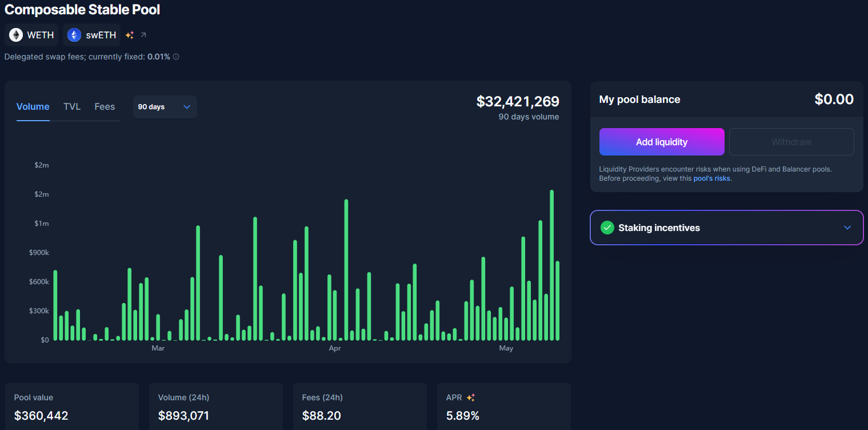Switch to the TVL chart tab
The image size is (868, 430).
[x=72, y=106]
